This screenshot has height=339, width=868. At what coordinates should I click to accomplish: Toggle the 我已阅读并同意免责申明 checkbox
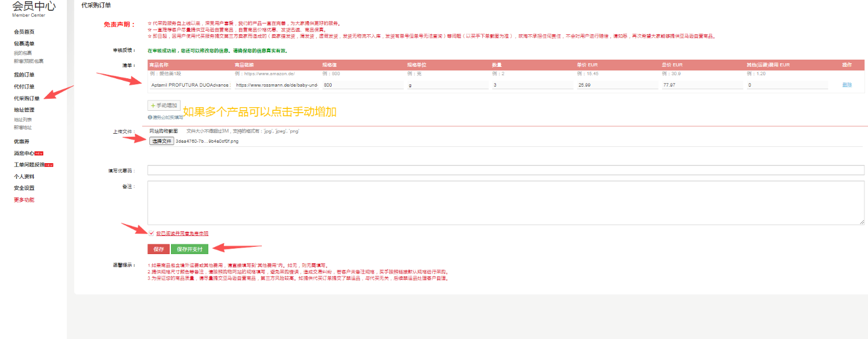(x=151, y=233)
